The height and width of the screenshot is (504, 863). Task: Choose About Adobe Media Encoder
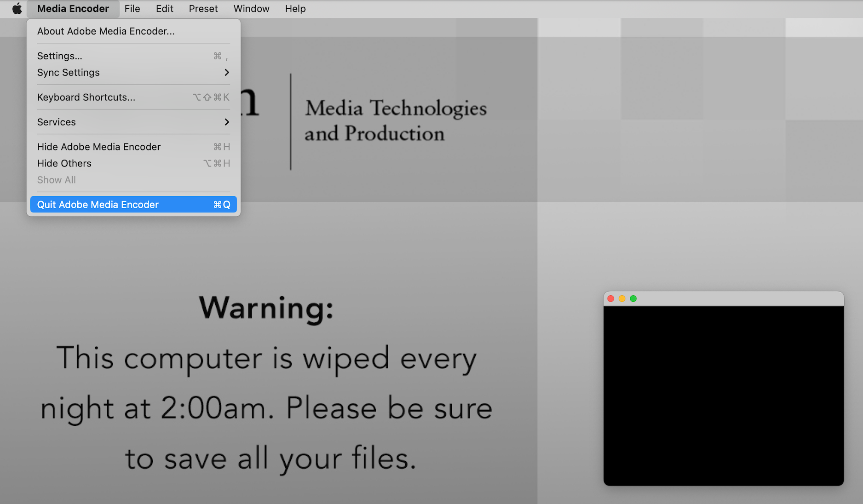(133, 31)
